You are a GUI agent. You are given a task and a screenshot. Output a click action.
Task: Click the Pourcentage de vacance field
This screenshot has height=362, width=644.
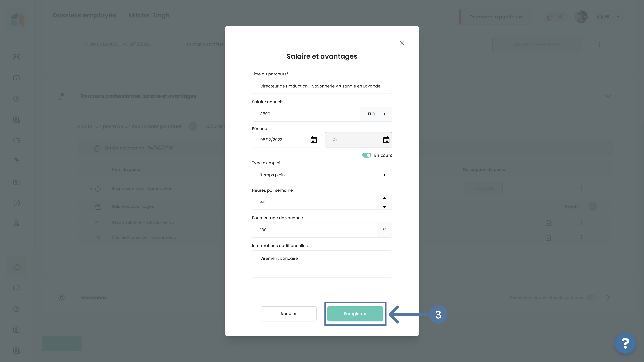click(x=314, y=230)
